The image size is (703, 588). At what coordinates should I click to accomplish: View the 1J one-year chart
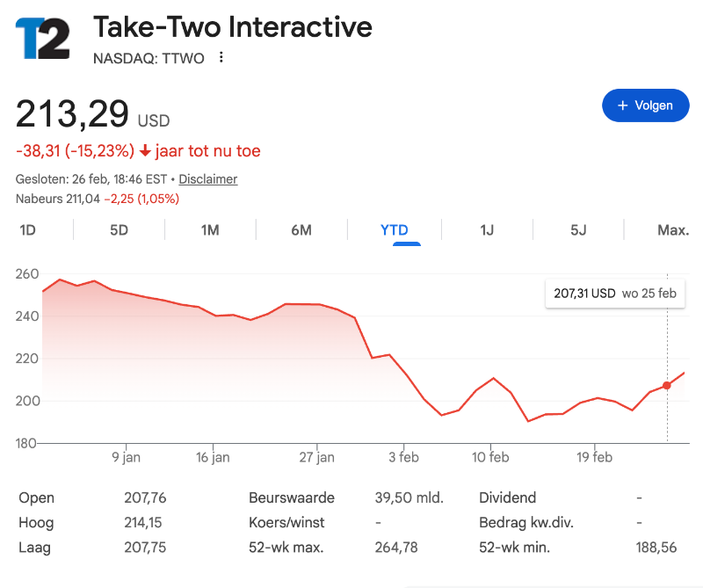click(x=487, y=230)
